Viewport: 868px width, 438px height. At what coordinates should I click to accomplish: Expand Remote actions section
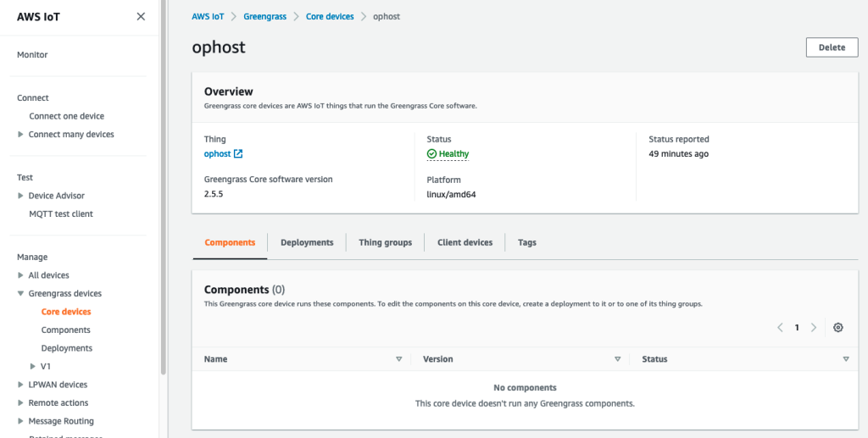tap(20, 403)
